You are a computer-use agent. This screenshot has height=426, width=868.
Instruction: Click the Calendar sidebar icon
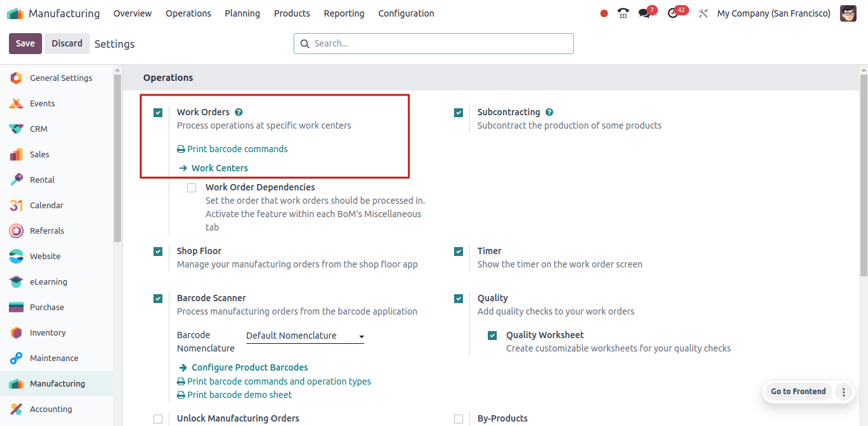pyautogui.click(x=17, y=205)
